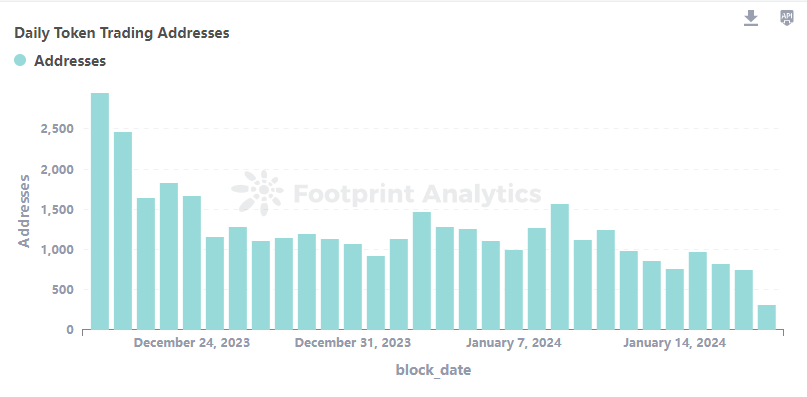This screenshot has height=397, width=807.
Task: Click the bar directly above December 31, 2023
Action: [x=353, y=287]
